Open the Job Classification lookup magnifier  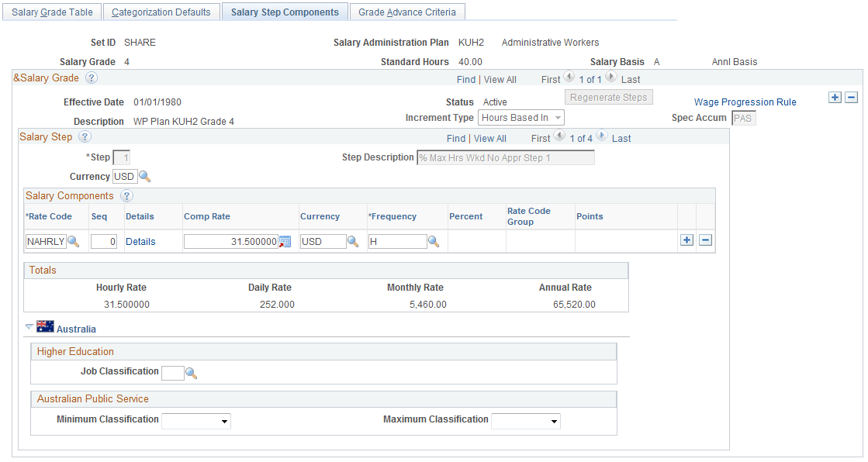tap(191, 373)
